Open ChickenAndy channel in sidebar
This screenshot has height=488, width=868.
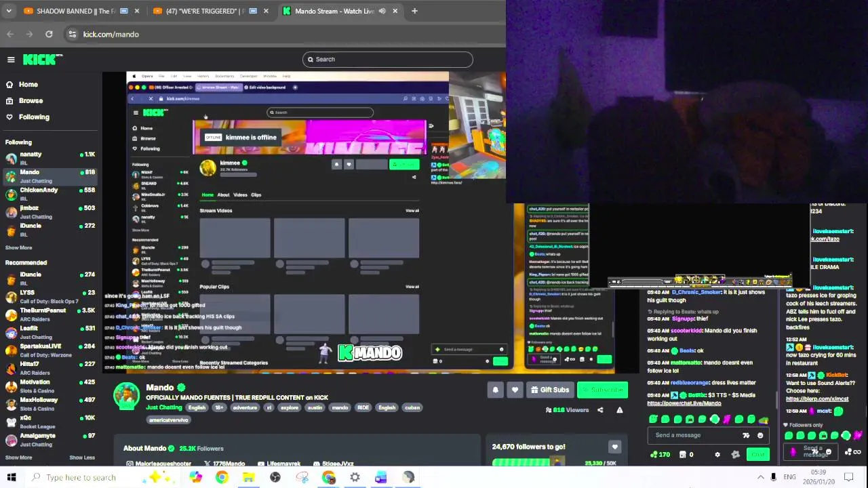50,194
